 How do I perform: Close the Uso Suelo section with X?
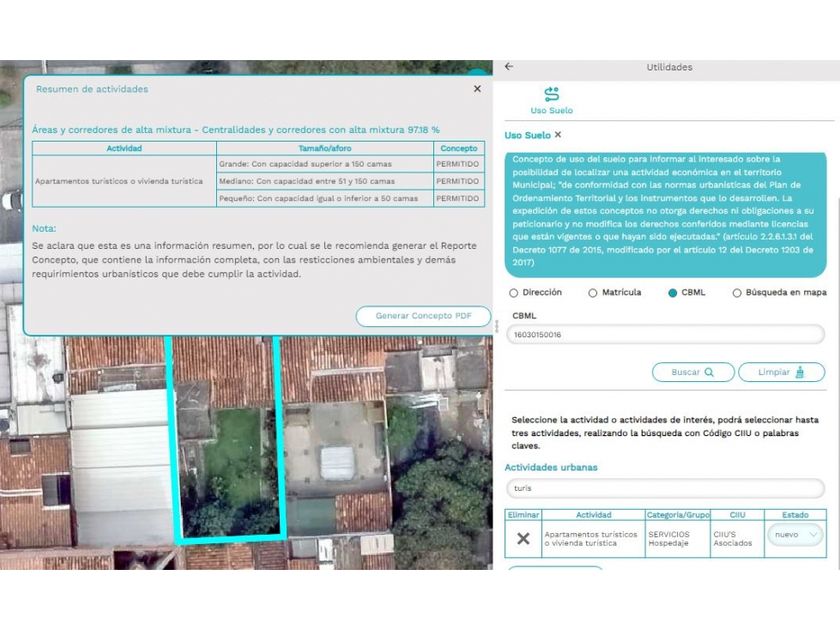pyautogui.click(x=558, y=135)
